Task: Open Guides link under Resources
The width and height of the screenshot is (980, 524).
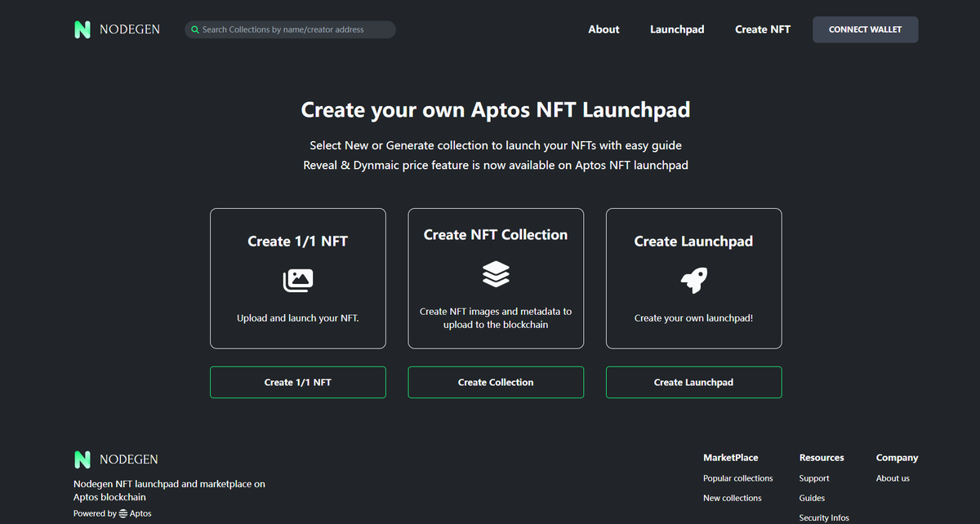Action: pyautogui.click(x=813, y=498)
